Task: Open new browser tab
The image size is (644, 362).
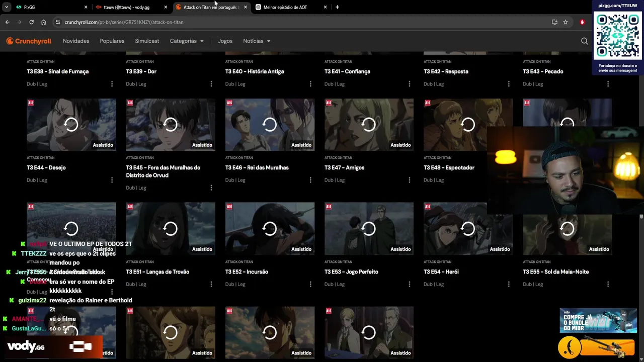Action: coord(337,7)
